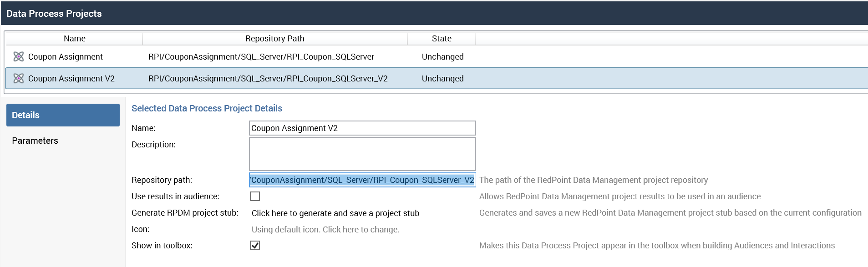Enable the Use results in audience checkbox
The image size is (868, 267).
pos(255,196)
